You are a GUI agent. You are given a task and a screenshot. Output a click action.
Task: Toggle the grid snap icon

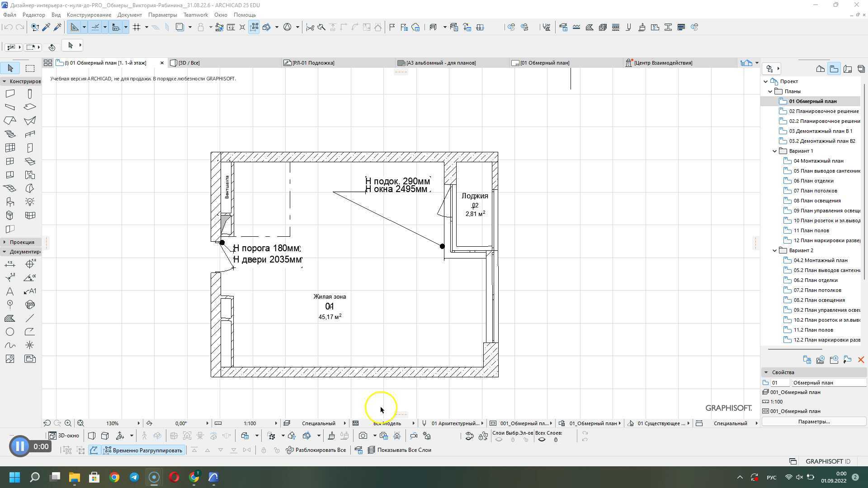click(x=137, y=27)
